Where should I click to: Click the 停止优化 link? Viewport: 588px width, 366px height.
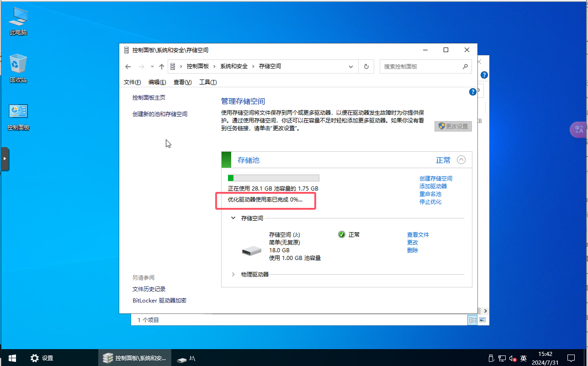click(x=430, y=202)
